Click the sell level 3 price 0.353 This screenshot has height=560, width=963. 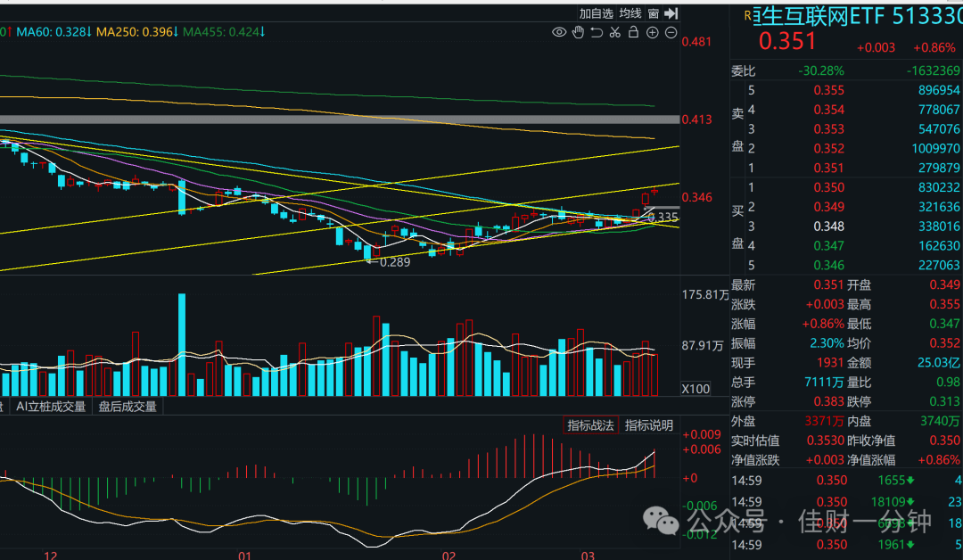pos(829,129)
